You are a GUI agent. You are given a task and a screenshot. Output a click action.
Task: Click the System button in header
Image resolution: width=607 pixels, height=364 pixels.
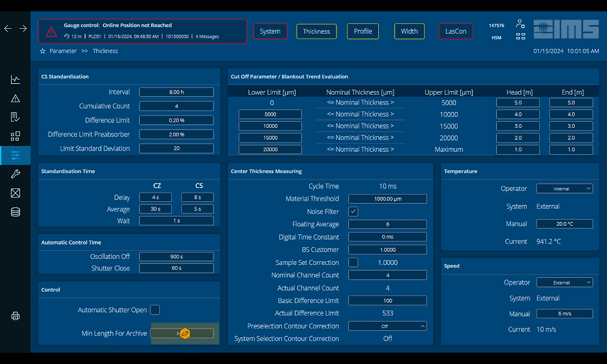tap(270, 31)
